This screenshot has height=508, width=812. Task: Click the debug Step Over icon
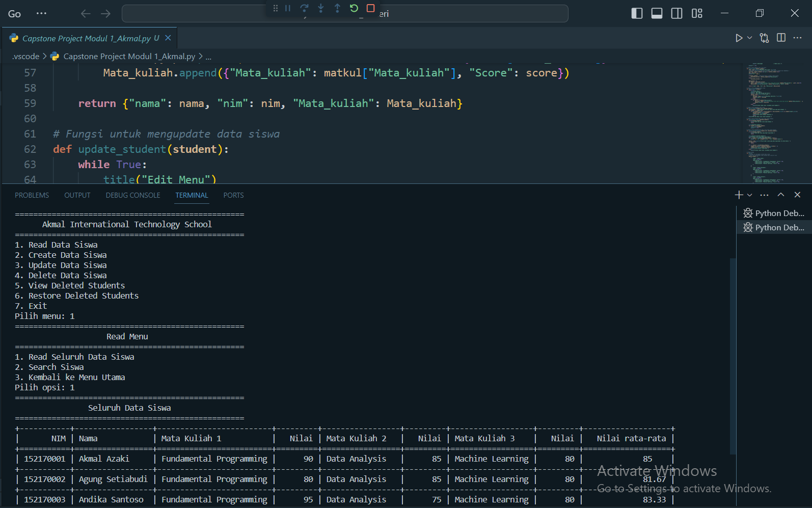[304, 8]
